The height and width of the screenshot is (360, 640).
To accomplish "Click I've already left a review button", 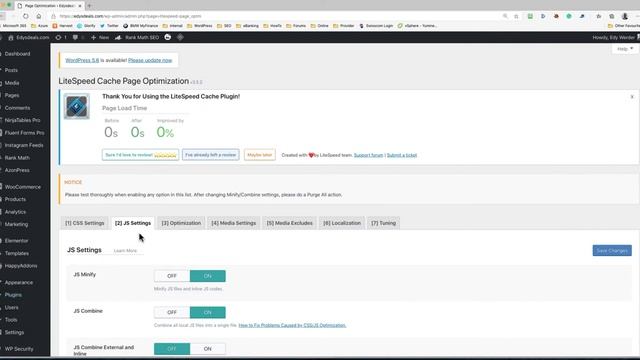I will pyautogui.click(x=211, y=155).
